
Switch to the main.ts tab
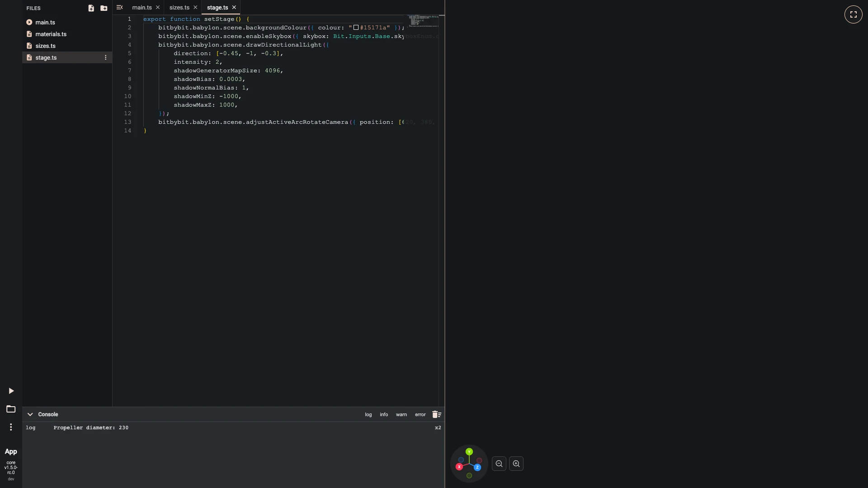142,7
